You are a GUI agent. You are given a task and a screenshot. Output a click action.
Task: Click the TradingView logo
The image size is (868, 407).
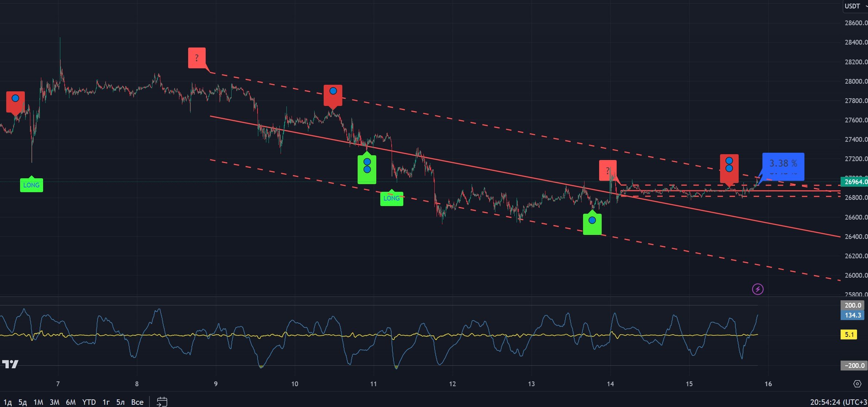[10, 364]
